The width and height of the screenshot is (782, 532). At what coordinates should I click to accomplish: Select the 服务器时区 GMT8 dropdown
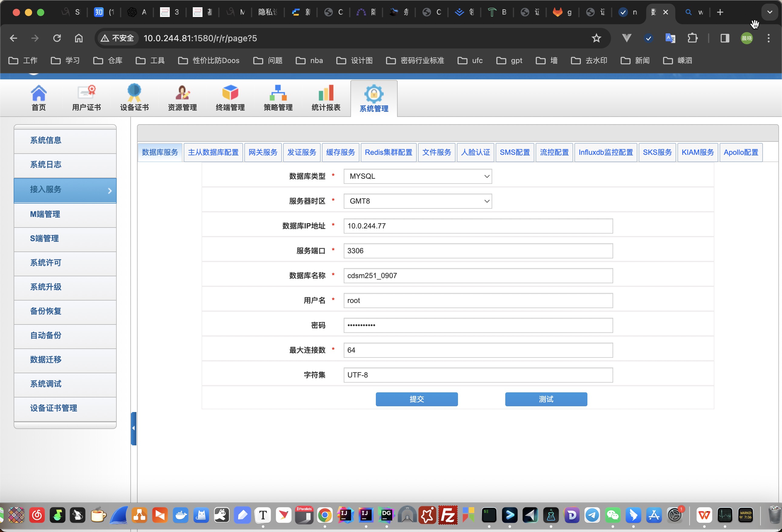pyautogui.click(x=417, y=201)
